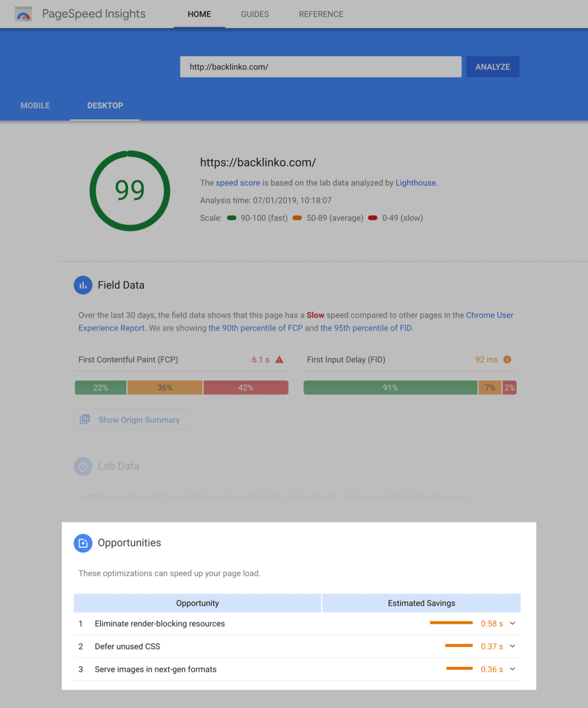Follow the speed score link
The width and height of the screenshot is (588, 708).
(238, 183)
